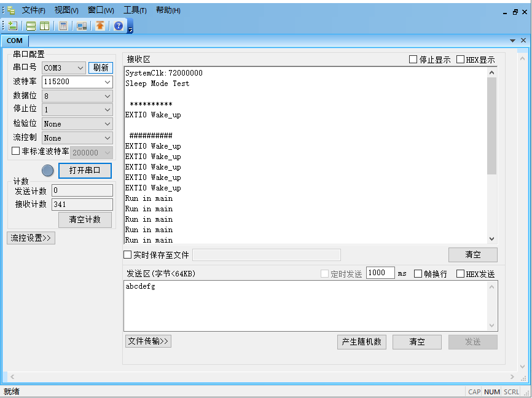Click the page scroll right arrow at bottom
532x398 pixels.
coord(512,377)
